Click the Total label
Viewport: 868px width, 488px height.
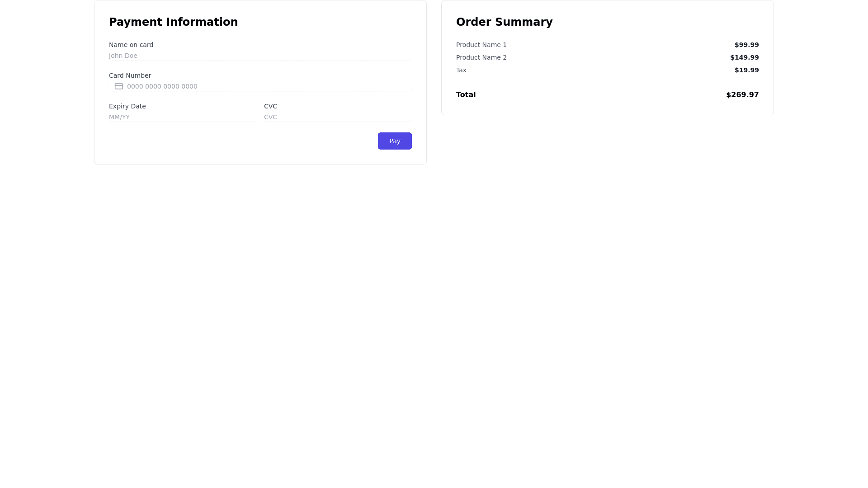pyautogui.click(x=466, y=95)
